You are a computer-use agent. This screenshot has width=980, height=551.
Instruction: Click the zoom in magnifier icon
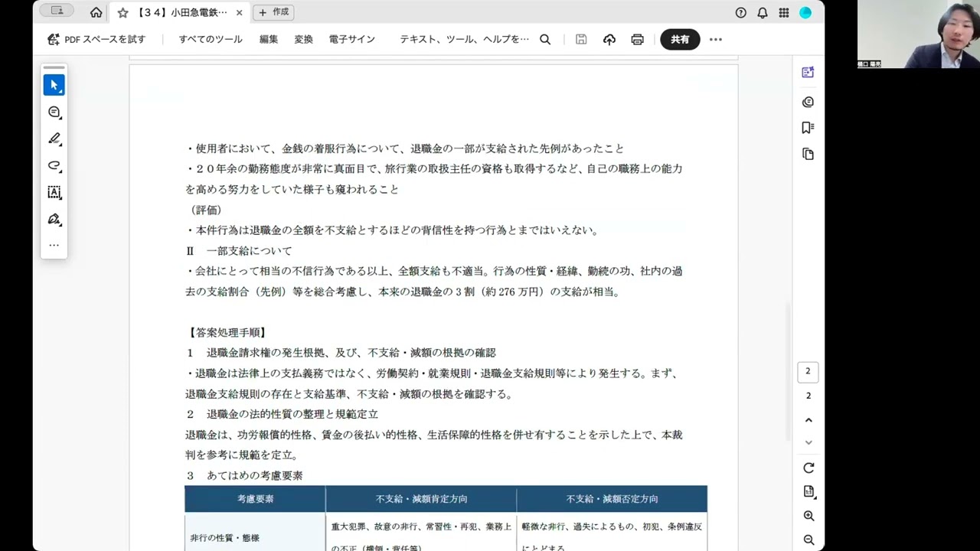coord(808,516)
